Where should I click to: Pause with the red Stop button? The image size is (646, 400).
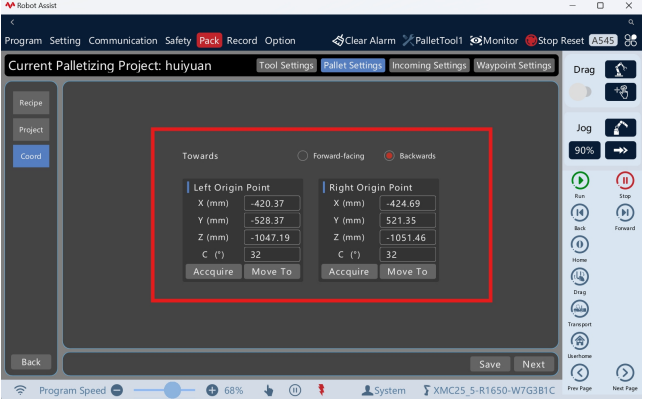(x=625, y=181)
